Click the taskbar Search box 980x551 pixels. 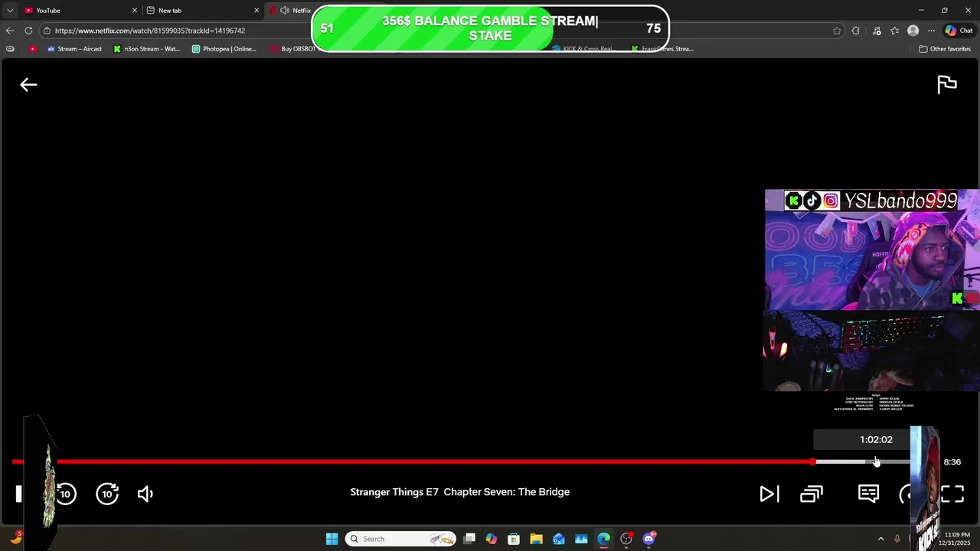pyautogui.click(x=400, y=539)
